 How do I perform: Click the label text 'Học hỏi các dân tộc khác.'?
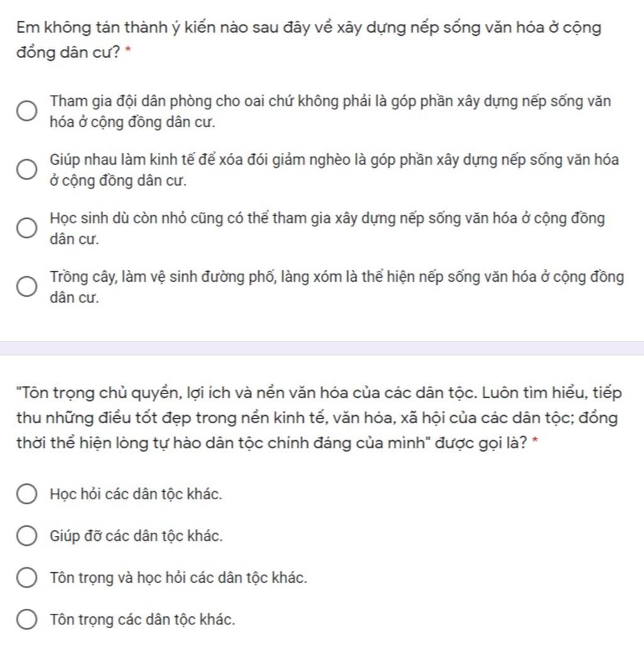point(136,494)
